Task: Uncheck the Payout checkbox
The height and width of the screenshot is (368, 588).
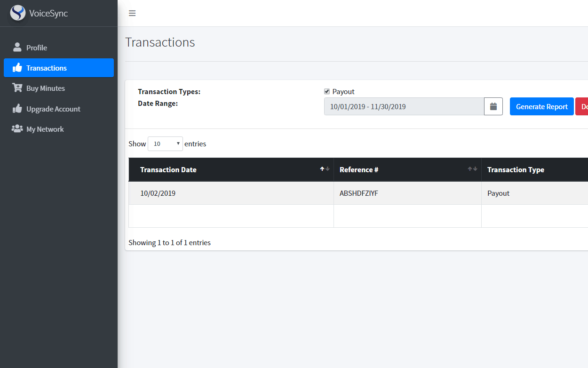Action: pos(327,91)
